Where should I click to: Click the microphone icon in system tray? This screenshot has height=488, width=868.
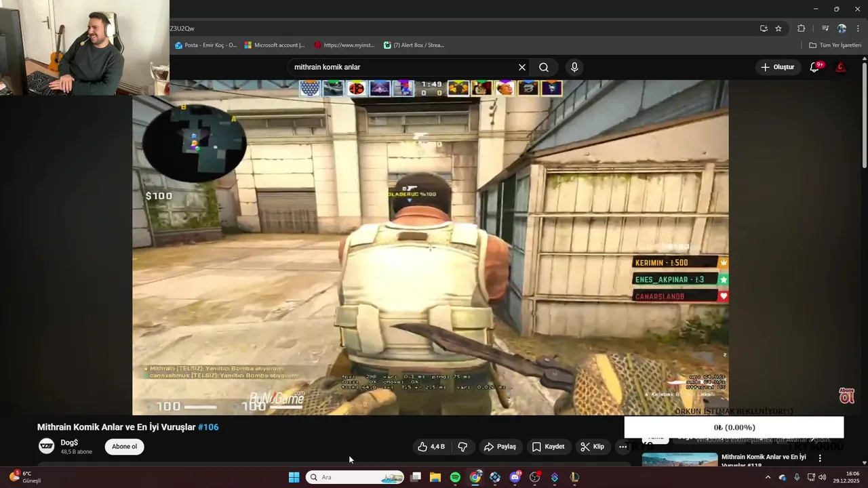tap(797, 477)
